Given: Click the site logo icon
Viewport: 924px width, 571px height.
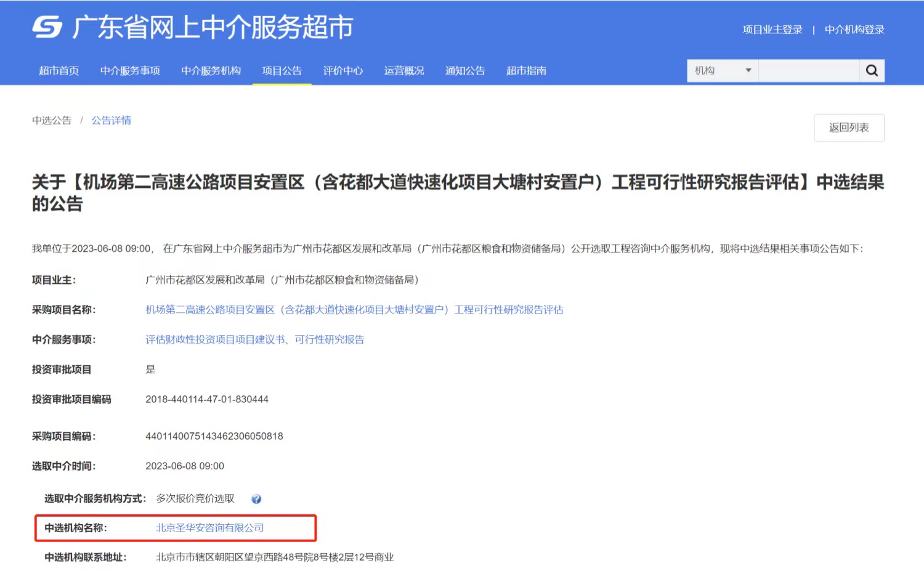Looking at the screenshot, I should pyautogui.click(x=47, y=27).
